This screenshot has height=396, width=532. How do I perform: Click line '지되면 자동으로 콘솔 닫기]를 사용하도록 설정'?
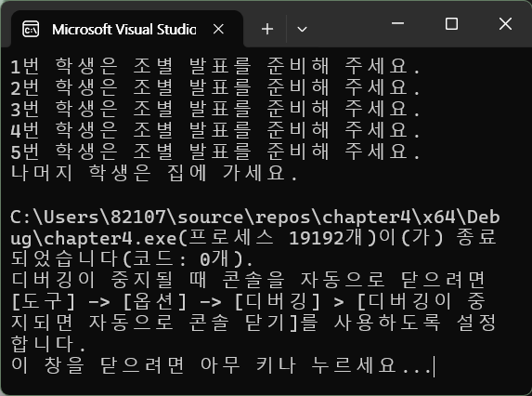point(253,323)
